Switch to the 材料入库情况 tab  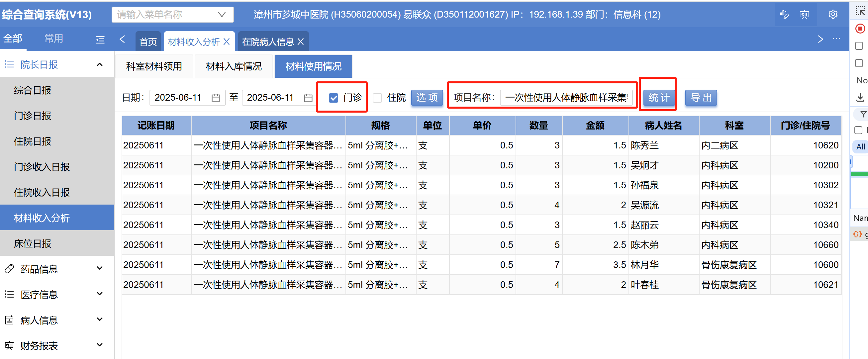click(234, 66)
